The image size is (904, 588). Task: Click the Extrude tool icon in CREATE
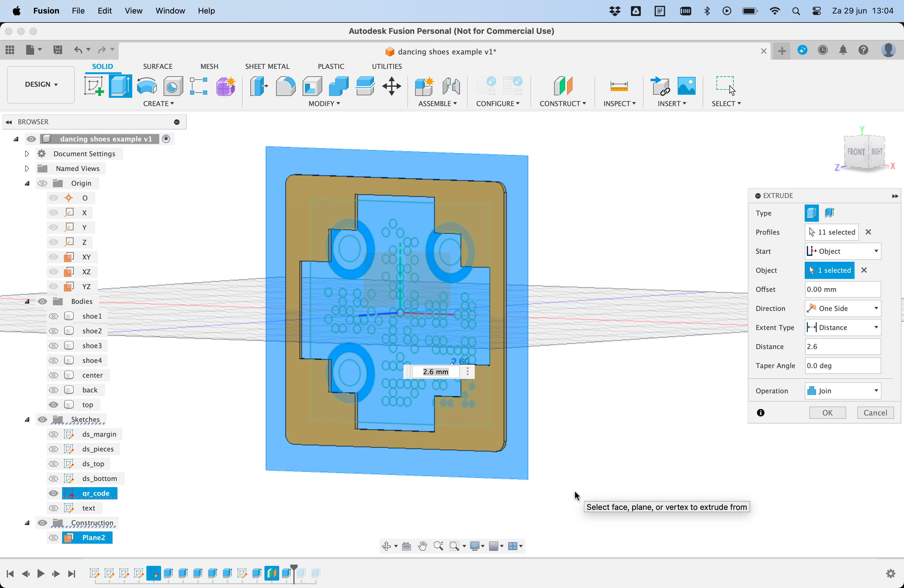(121, 85)
